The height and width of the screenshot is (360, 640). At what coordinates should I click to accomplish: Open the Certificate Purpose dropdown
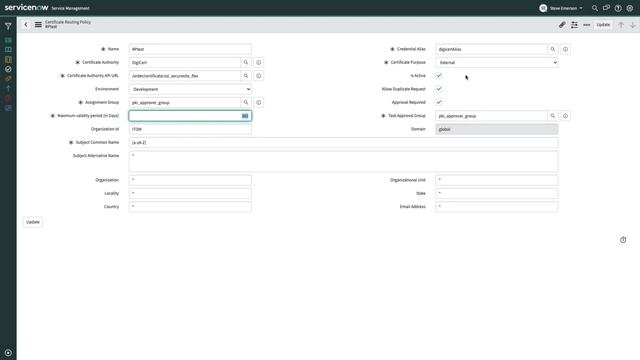pos(497,62)
